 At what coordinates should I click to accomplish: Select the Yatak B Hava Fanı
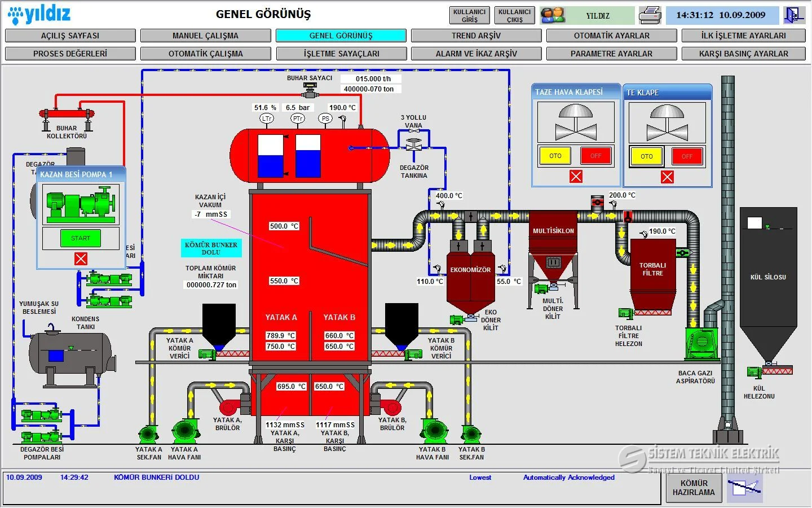[435, 431]
